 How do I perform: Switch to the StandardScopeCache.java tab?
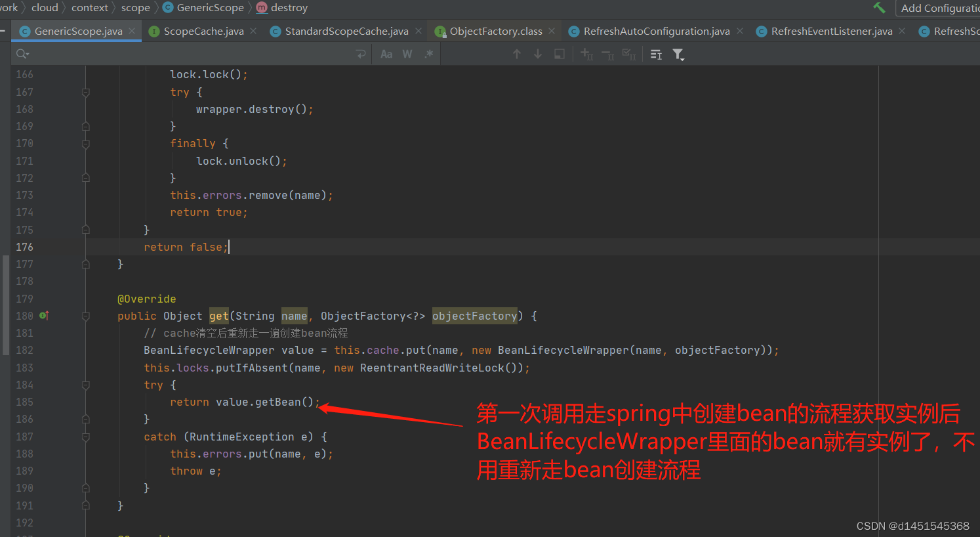tap(346, 32)
